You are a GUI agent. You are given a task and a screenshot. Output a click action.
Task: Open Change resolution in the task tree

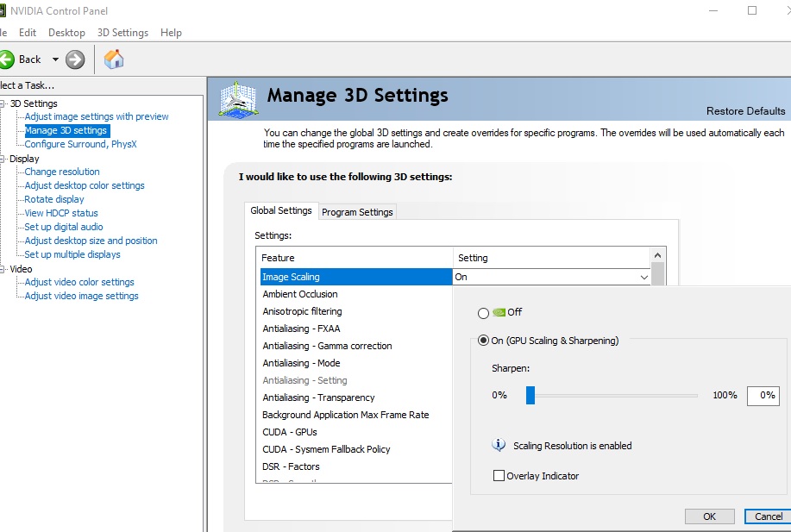click(x=62, y=172)
